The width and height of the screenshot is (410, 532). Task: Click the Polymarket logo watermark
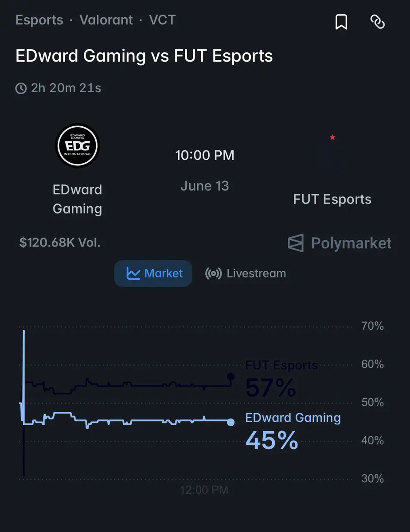click(340, 243)
